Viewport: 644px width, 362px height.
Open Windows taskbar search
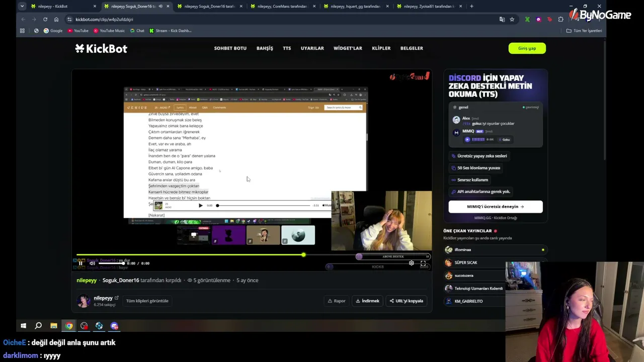pyautogui.click(x=38, y=326)
